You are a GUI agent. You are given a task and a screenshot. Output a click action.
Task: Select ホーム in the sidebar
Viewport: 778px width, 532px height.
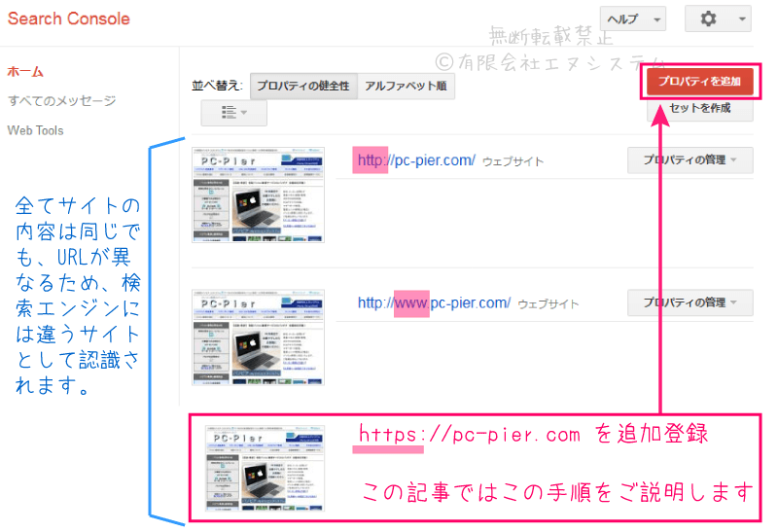click(25, 72)
